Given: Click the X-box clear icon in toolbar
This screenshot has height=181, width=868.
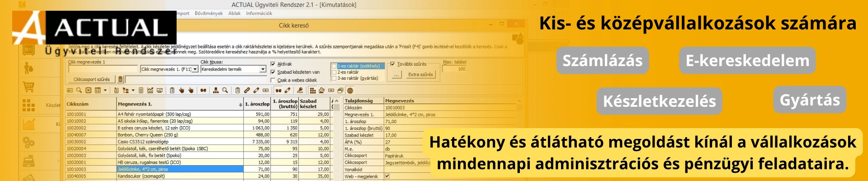Looking at the screenshot, I should 88,90.
